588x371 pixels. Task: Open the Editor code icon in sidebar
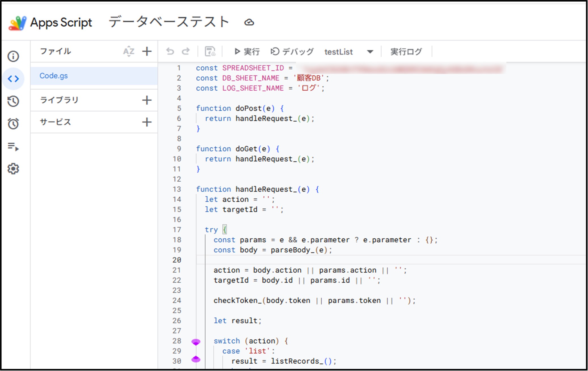click(13, 79)
